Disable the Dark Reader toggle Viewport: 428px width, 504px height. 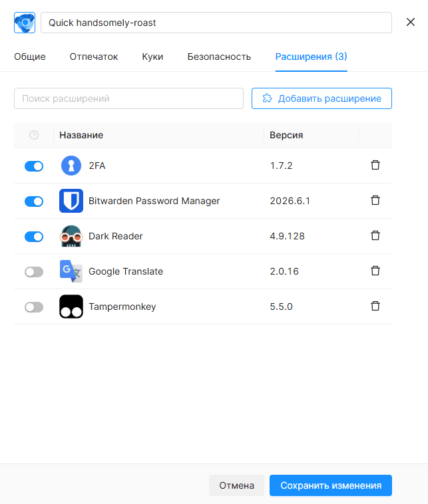coord(34,237)
